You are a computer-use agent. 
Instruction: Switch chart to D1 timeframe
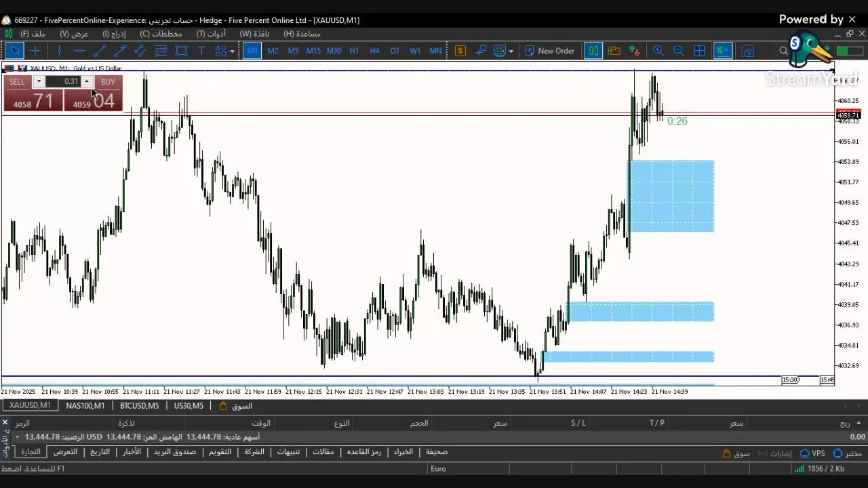pos(395,51)
